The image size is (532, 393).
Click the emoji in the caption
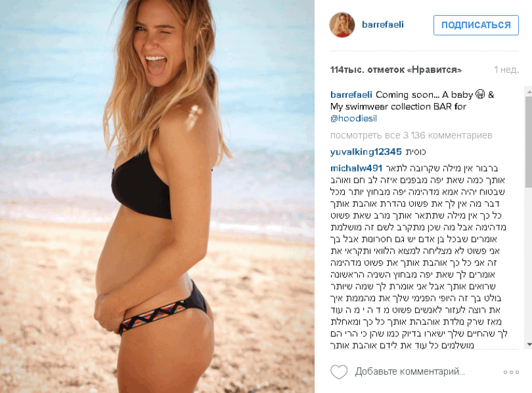pos(480,94)
